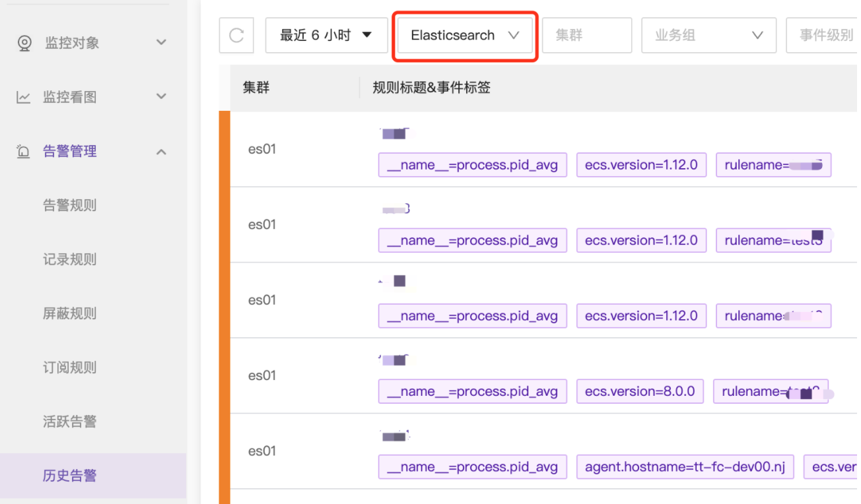Open the 业务组 dropdown
Image resolution: width=861 pixels, height=504 pixels.
[709, 36]
